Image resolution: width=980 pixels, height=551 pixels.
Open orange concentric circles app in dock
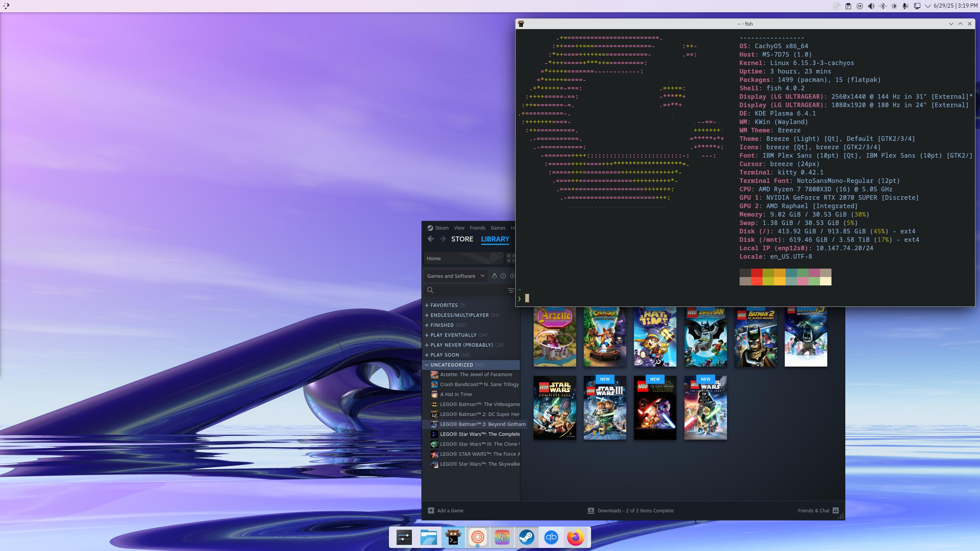click(478, 537)
